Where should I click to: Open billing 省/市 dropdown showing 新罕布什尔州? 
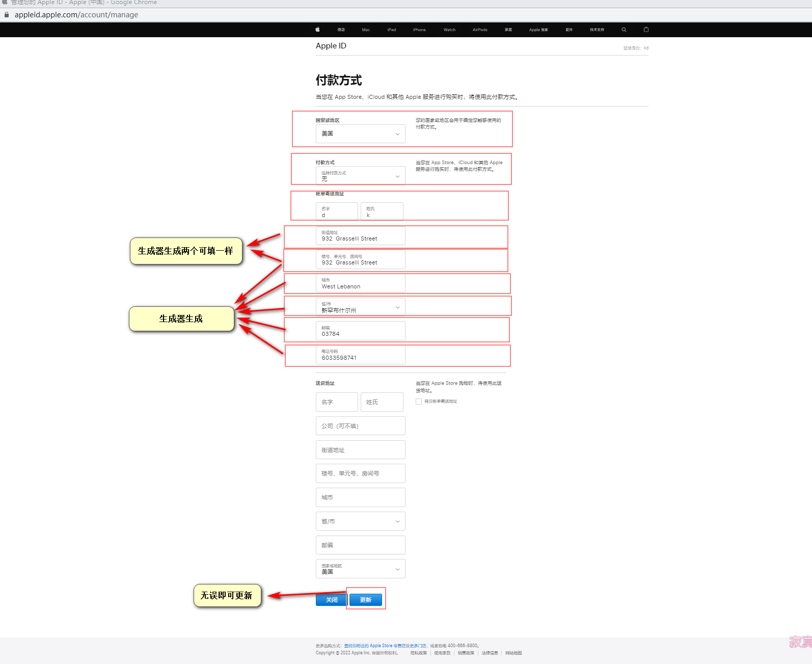pos(360,307)
